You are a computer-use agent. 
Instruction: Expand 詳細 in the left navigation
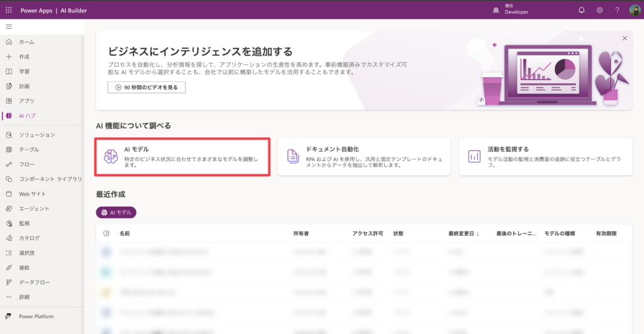[24, 297]
